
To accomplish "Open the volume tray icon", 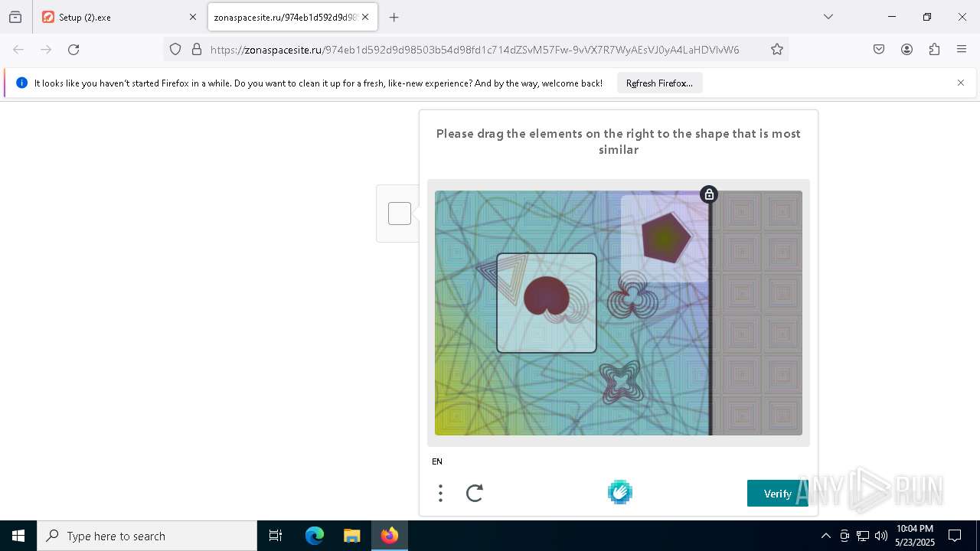I will 881,536.
